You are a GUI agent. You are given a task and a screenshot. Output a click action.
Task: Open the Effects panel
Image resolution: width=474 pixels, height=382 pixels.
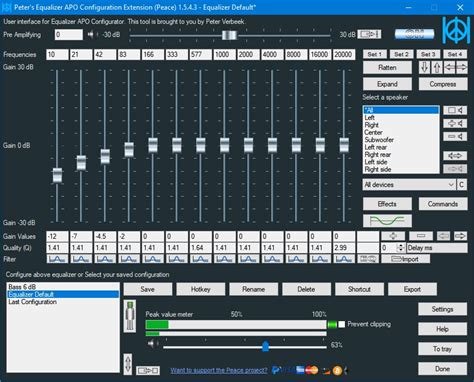click(387, 204)
